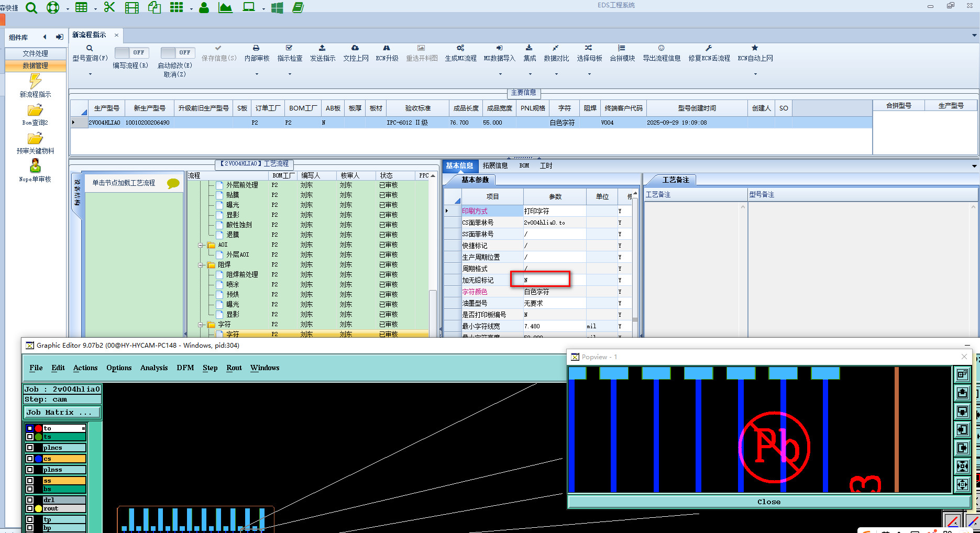Open 型号查询(F) model search tool
This screenshot has width=980, height=533.
click(90, 53)
